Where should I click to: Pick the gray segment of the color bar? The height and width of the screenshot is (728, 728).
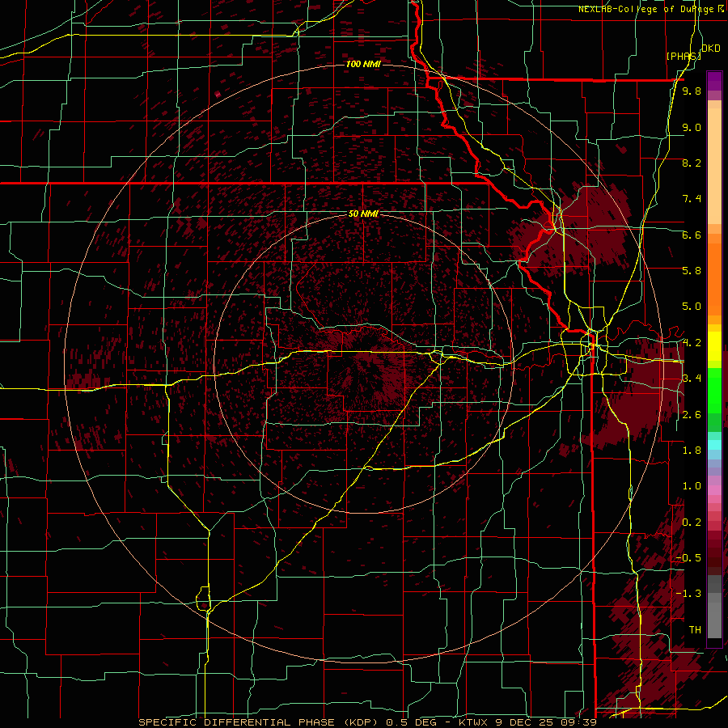coord(714,607)
